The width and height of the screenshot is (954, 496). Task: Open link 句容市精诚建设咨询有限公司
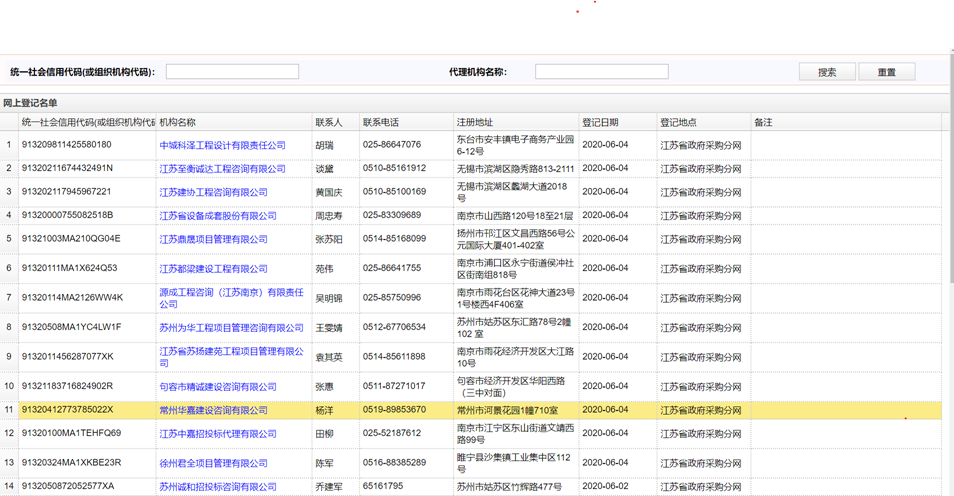pos(218,386)
